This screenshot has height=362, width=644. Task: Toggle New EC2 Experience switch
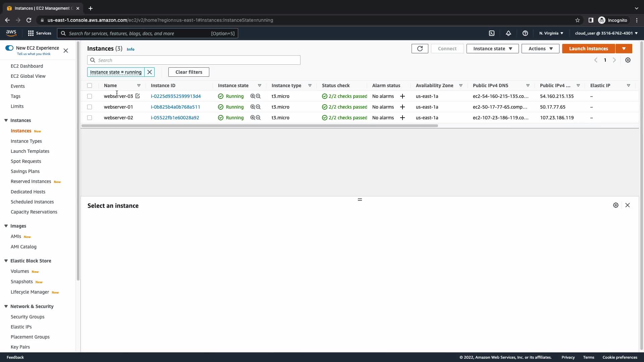pyautogui.click(x=9, y=48)
